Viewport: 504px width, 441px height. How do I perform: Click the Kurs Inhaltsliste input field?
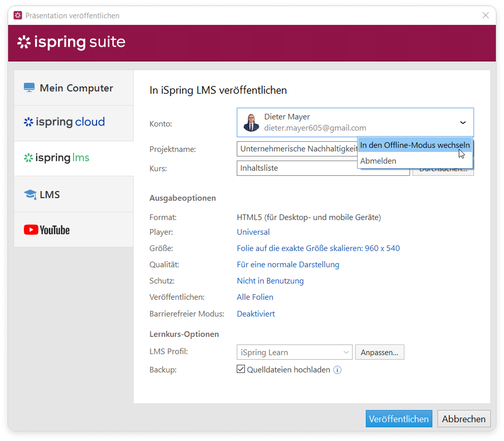point(297,168)
